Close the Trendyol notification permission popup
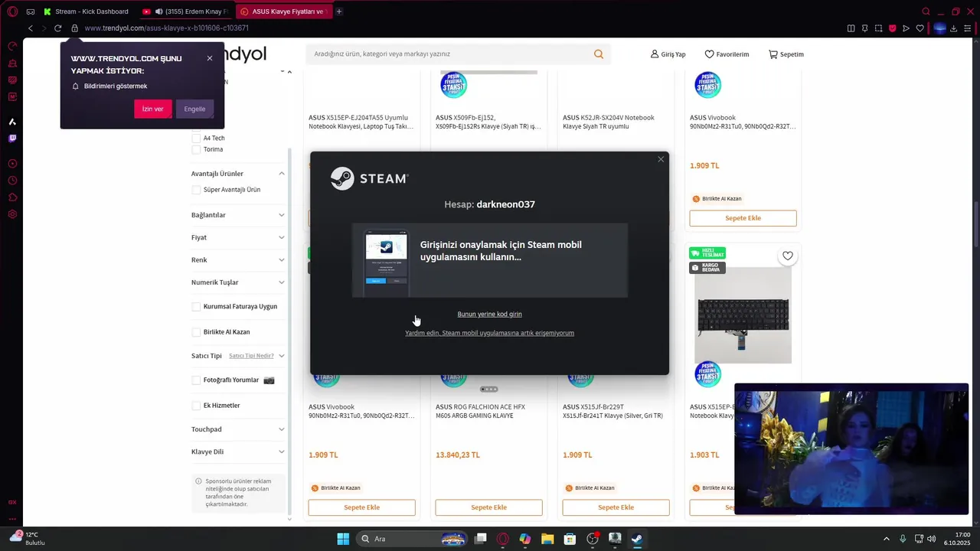This screenshot has height=551, width=980. [x=210, y=58]
